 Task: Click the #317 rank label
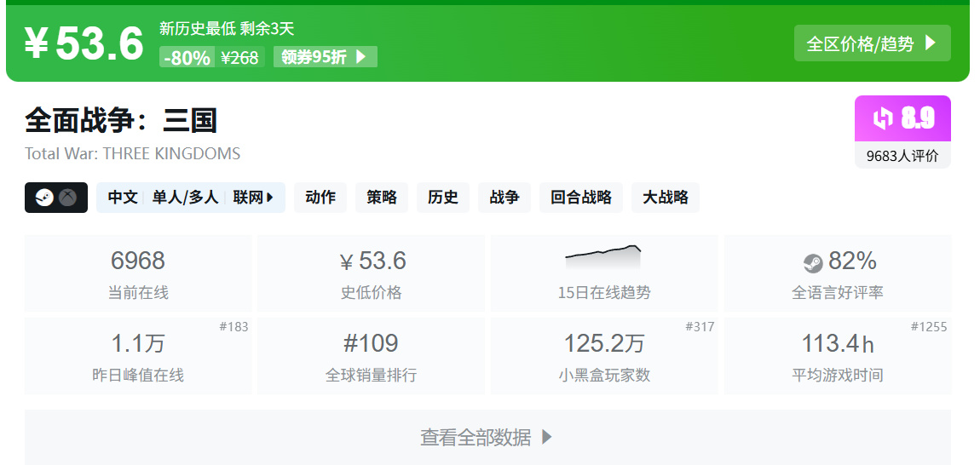click(700, 327)
